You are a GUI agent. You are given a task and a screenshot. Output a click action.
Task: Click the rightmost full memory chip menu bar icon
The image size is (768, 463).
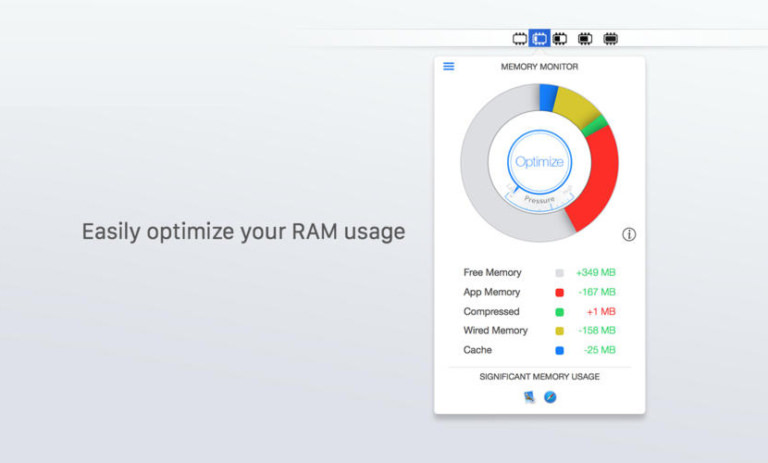pyautogui.click(x=610, y=39)
